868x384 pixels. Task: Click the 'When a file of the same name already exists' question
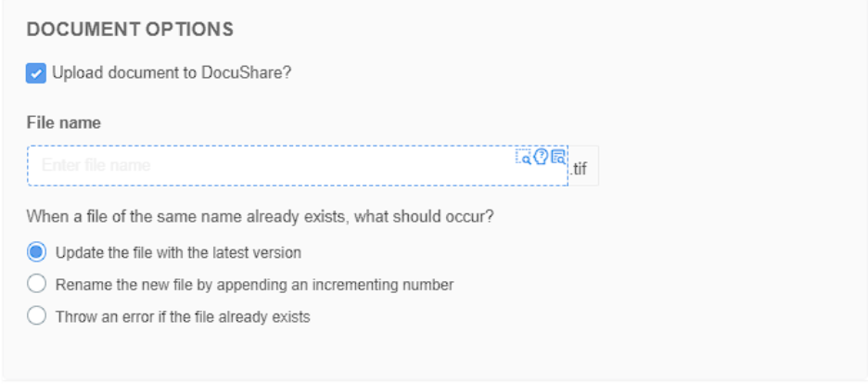point(260,216)
